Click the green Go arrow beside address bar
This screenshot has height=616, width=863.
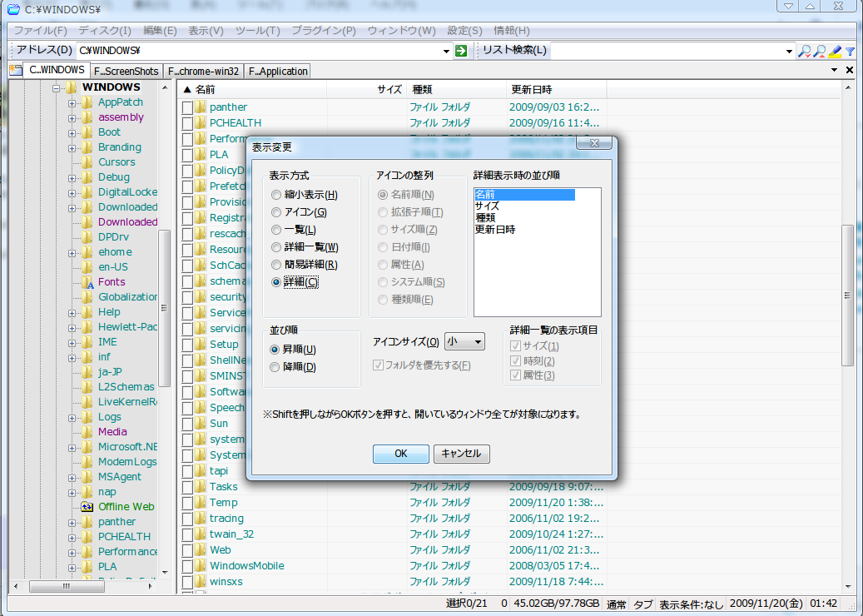click(461, 51)
